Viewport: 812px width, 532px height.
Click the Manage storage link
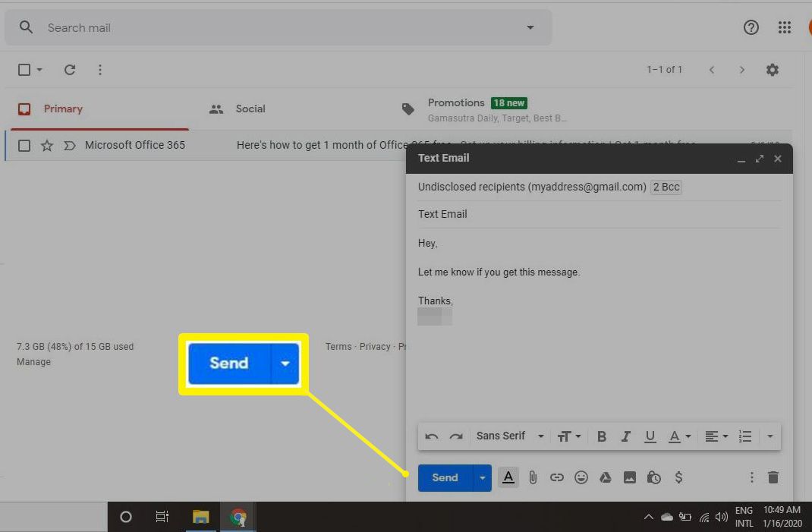point(33,361)
